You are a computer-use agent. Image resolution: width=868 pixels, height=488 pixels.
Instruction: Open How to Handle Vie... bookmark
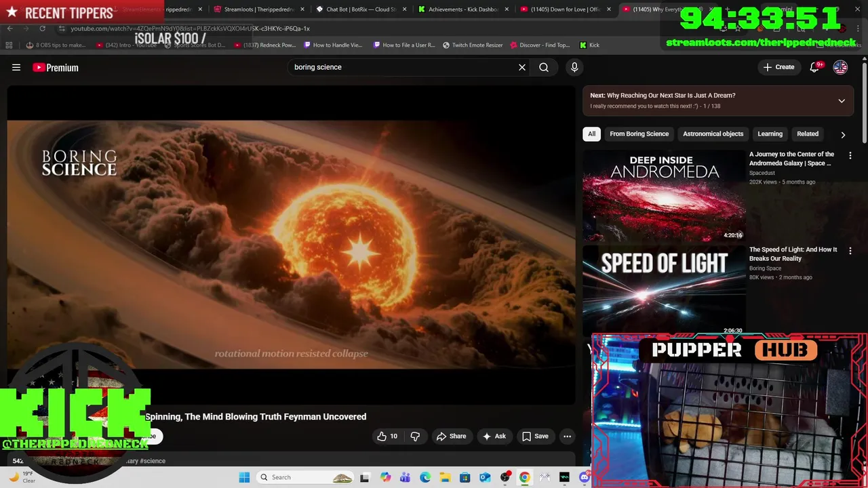tap(333, 45)
